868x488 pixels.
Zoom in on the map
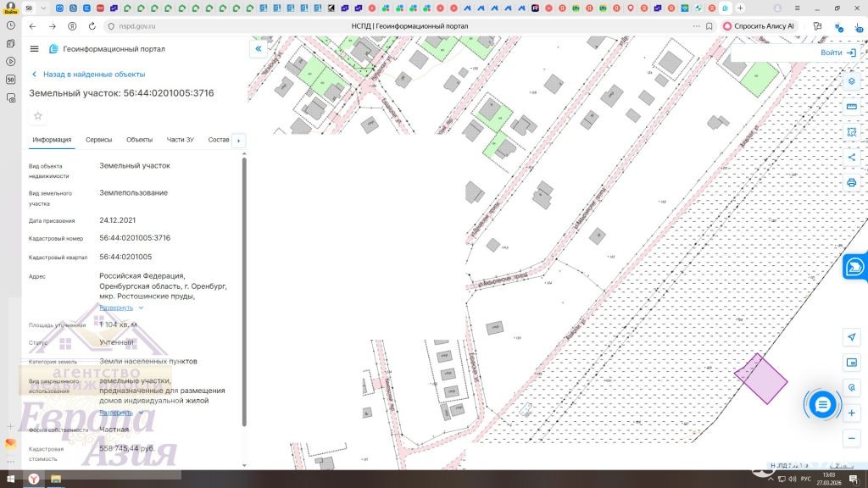852,413
